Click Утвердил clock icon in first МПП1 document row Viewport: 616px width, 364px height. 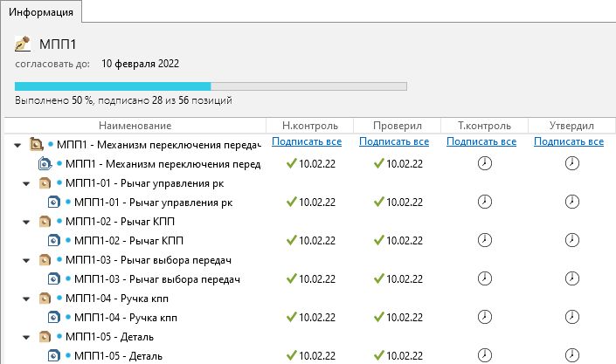pyautogui.click(x=572, y=163)
